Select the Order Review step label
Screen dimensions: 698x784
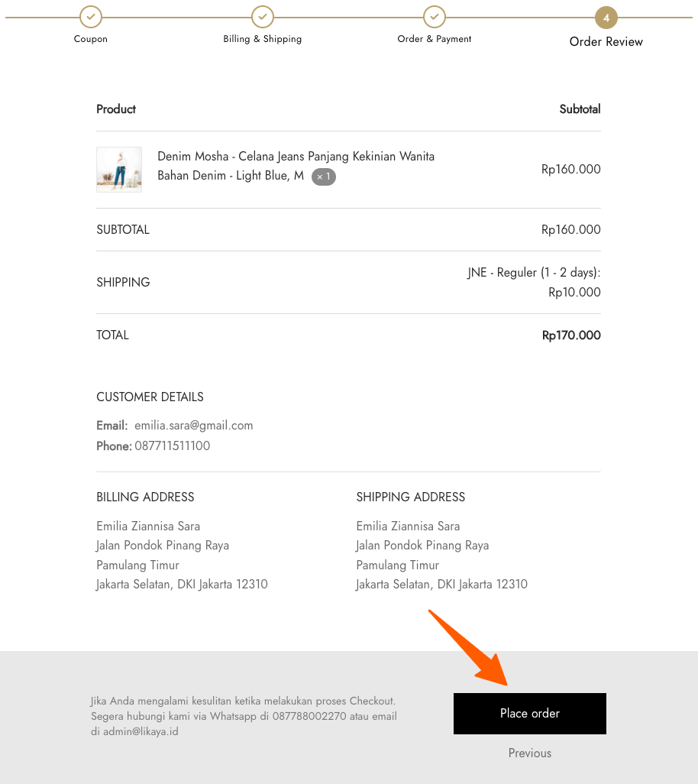pyautogui.click(x=606, y=42)
